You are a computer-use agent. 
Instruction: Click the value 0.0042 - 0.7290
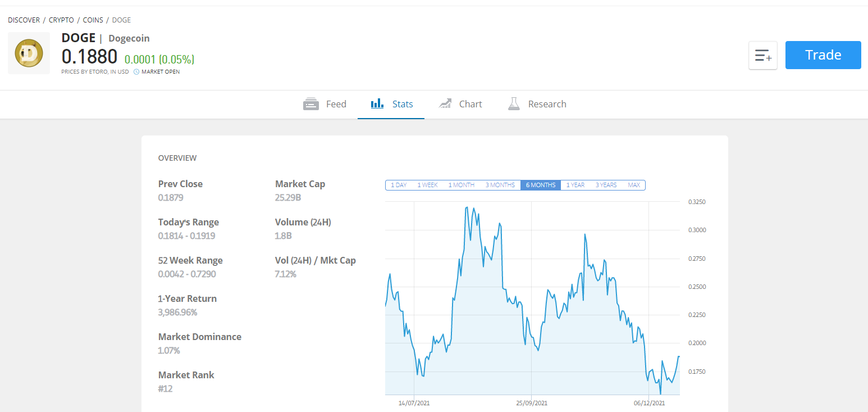pos(187,274)
